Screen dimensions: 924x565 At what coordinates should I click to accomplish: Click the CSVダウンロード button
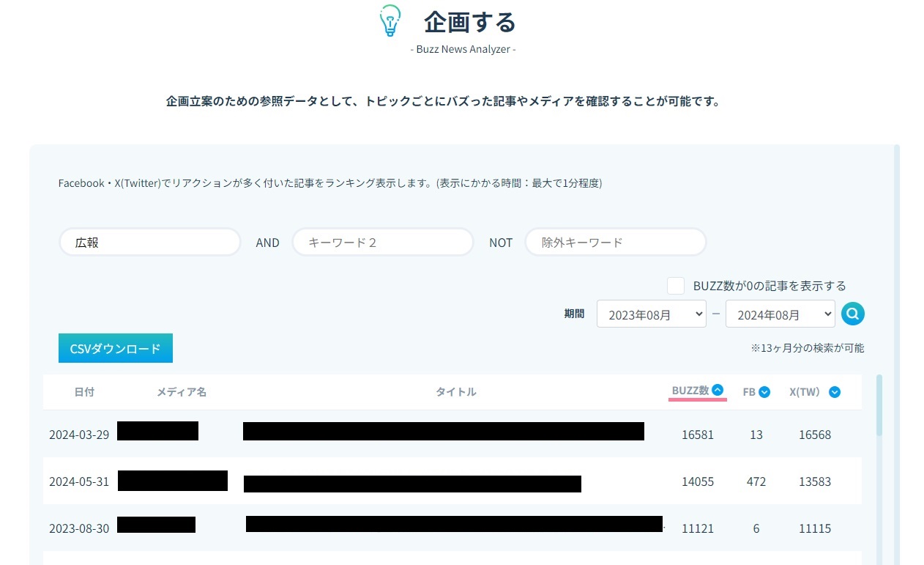coord(115,349)
